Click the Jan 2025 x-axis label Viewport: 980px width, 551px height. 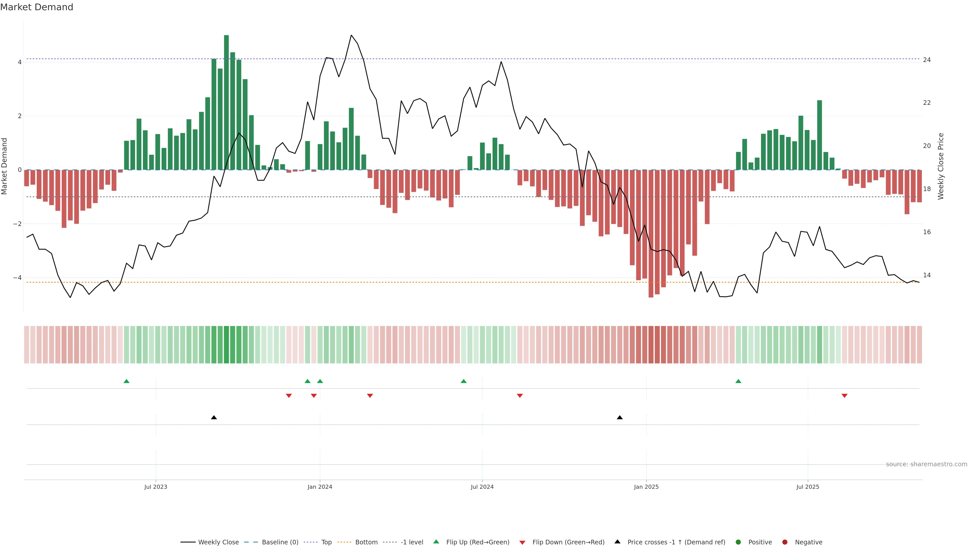click(x=646, y=487)
